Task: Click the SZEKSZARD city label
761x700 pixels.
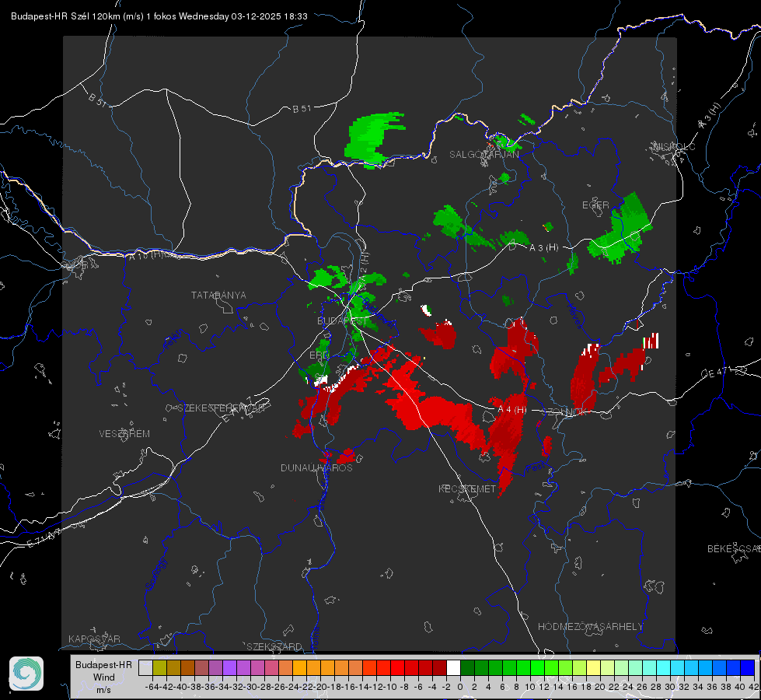Action: [x=274, y=646]
